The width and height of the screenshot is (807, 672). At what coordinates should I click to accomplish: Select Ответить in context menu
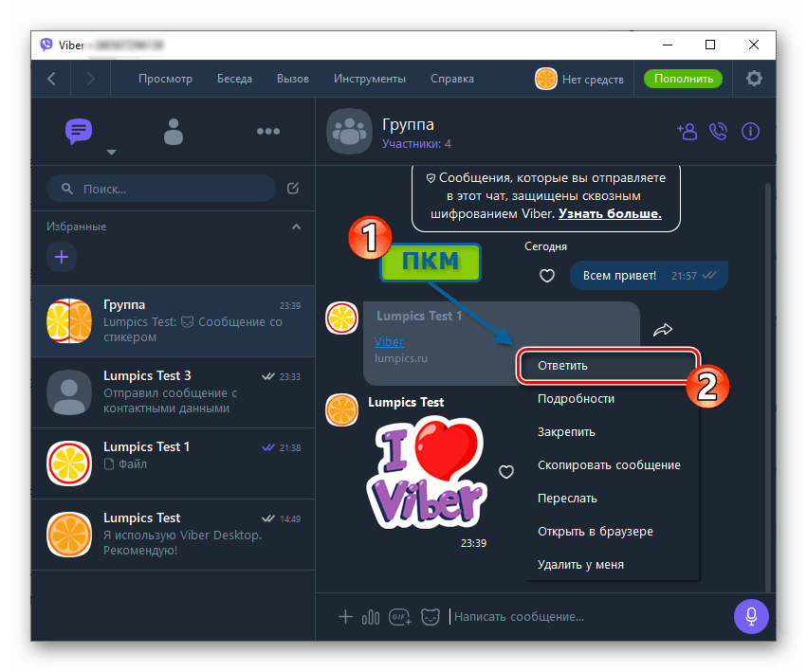(607, 366)
